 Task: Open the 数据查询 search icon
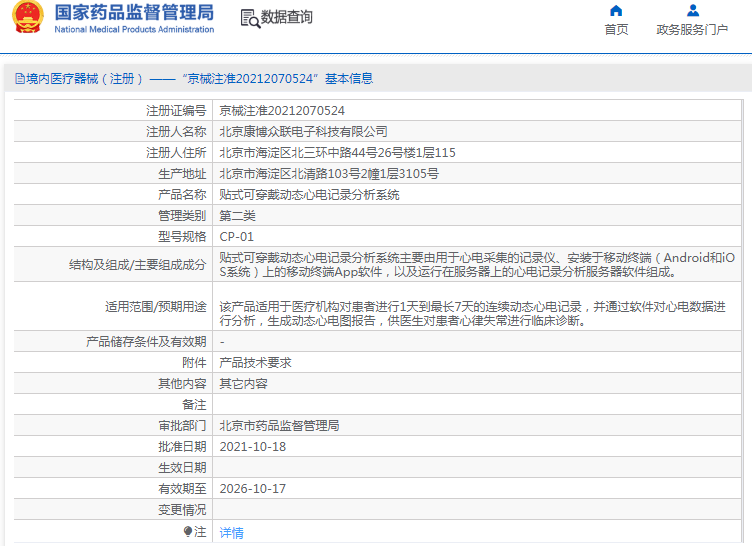(x=250, y=18)
